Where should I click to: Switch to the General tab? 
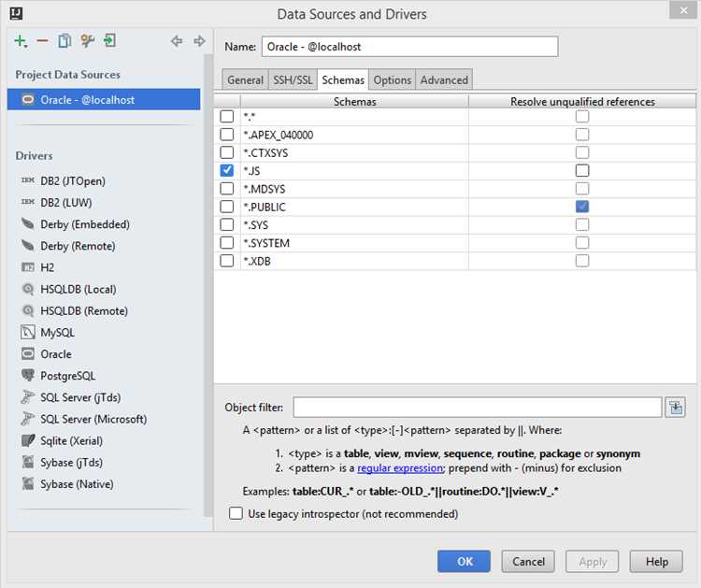[245, 80]
